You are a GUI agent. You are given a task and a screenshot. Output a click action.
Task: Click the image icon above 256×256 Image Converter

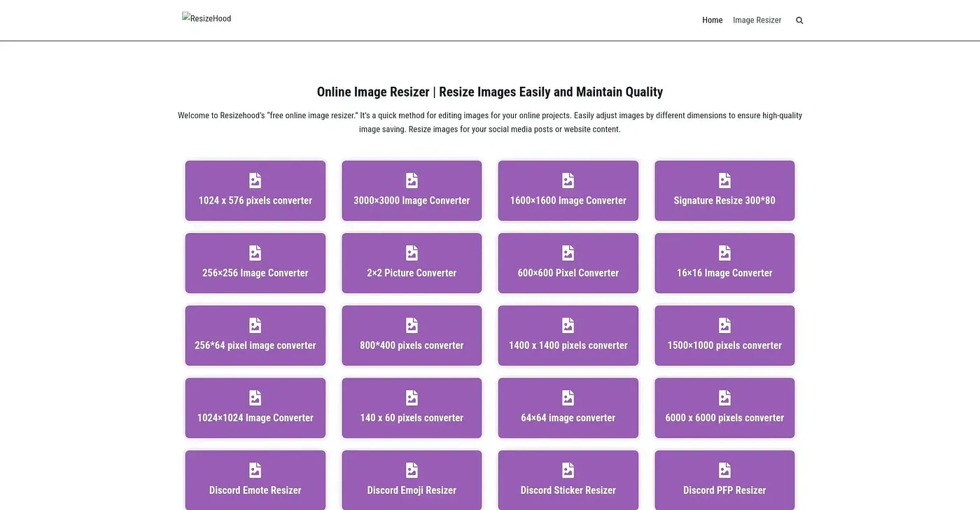point(255,253)
